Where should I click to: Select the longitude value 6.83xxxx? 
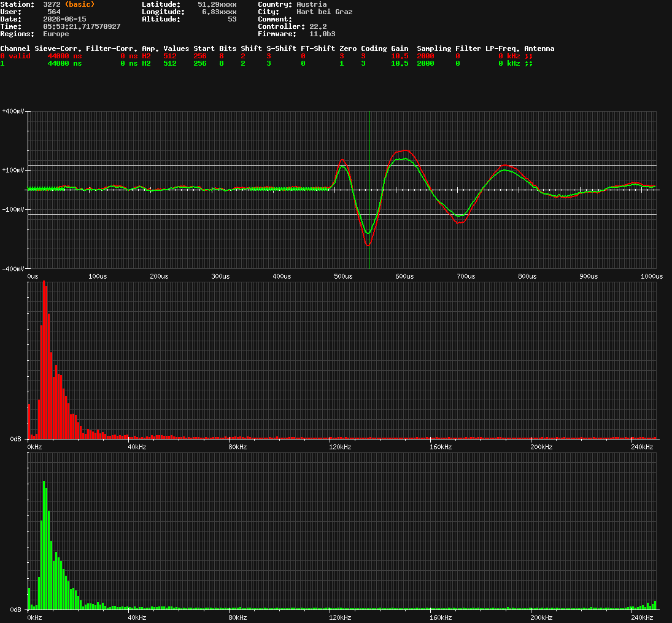pyautogui.click(x=219, y=12)
